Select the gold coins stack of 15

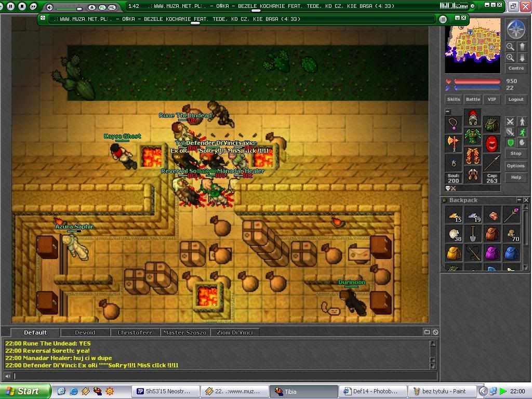pyautogui.click(x=454, y=215)
